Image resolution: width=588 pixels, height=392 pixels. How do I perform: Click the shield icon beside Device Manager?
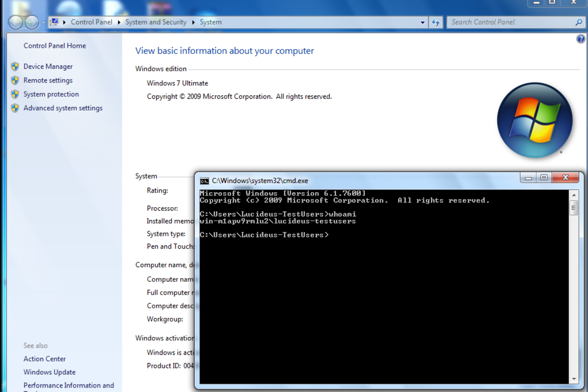[15, 66]
